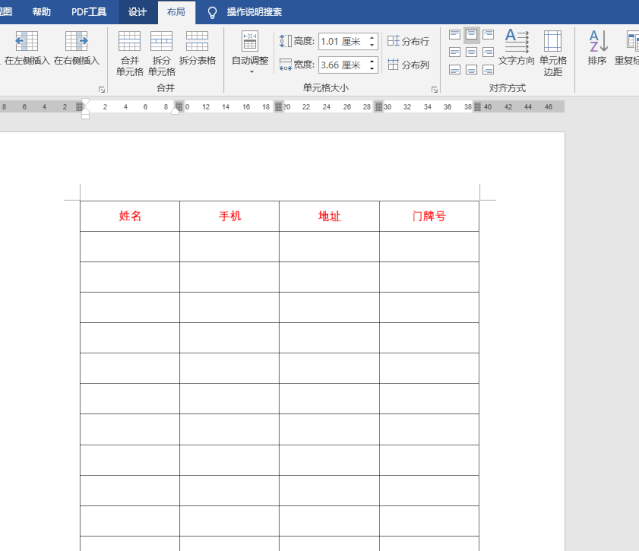Distribute columns evenly (分布列)
Viewport: 639px width, 551px height.
point(408,64)
